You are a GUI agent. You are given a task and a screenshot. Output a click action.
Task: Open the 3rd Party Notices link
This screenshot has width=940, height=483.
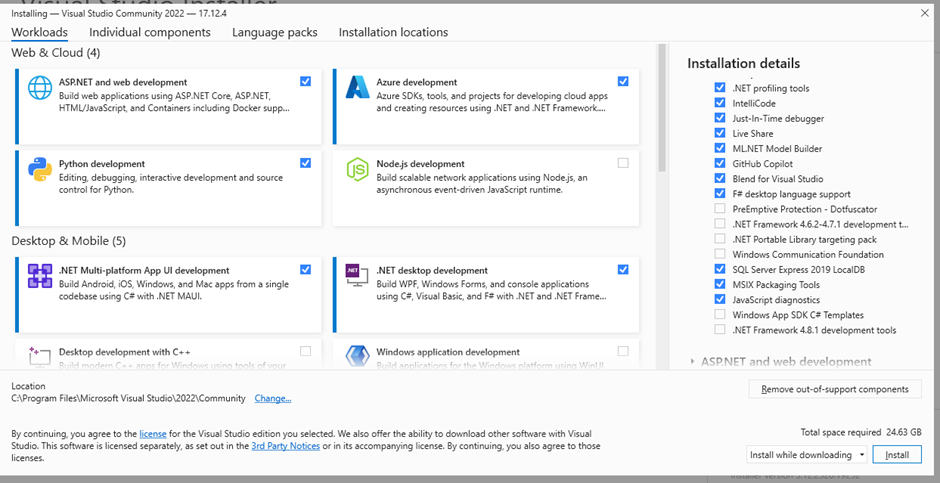coord(285,446)
